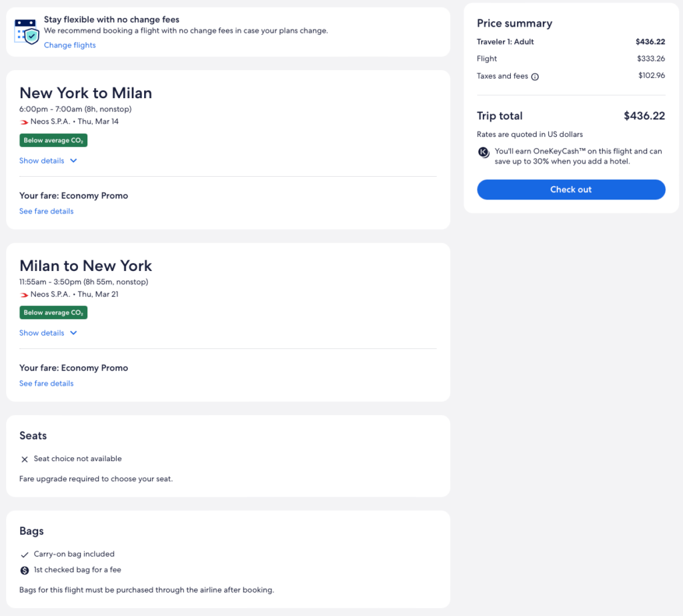
Task: Open the Change flights link
Action: tap(70, 45)
